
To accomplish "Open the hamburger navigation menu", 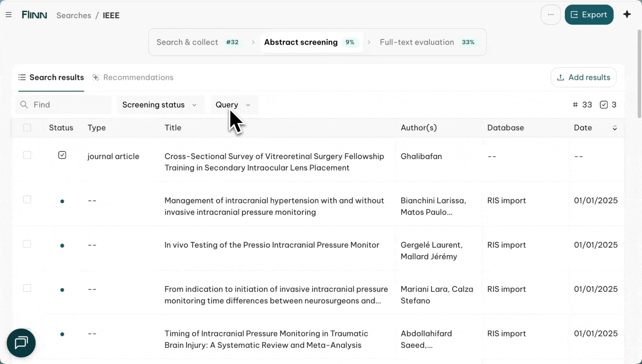I will click(x=9, y=15).
